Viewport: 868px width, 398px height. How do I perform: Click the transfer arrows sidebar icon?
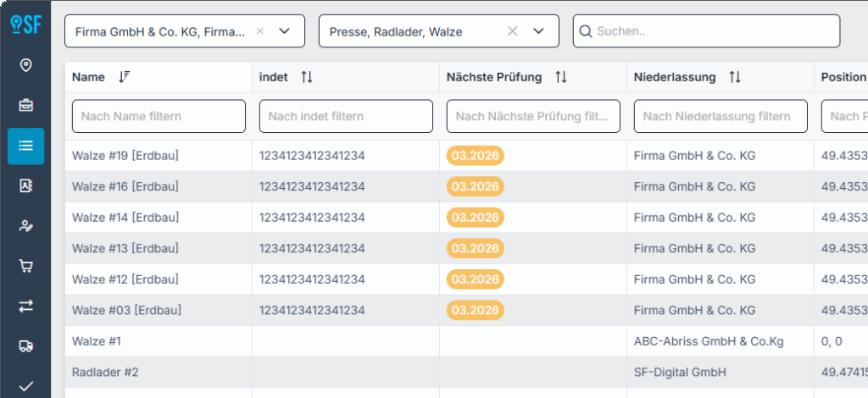tap(25, 306)
